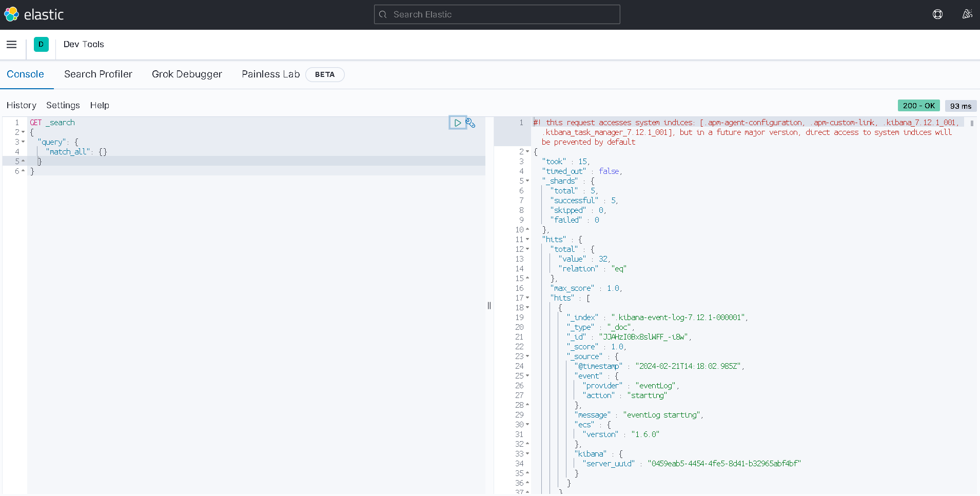Click the search magnifier icon
The height and width of the screenshot is (496, 980).
(383, 14)
